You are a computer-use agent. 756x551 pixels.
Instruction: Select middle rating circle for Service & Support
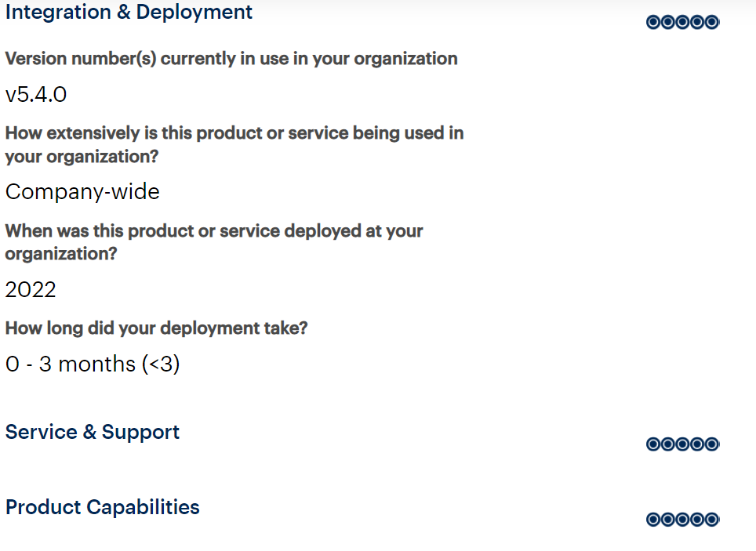pyautogui.click(x=683, y=444)
